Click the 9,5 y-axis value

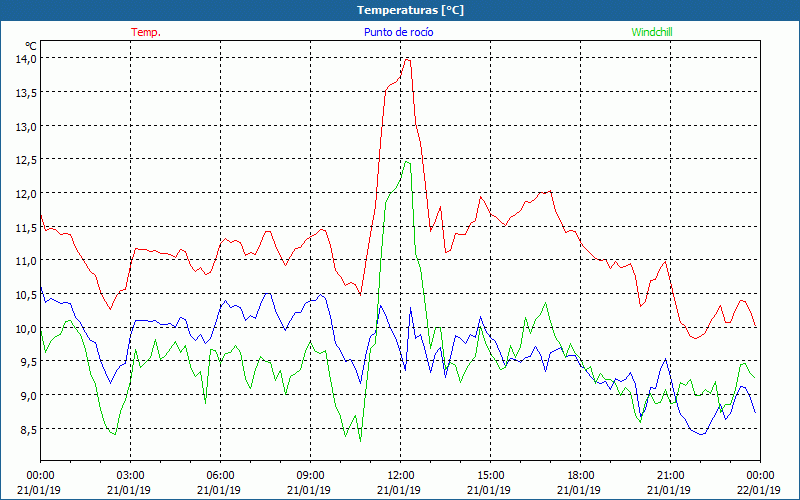click(x=28, y=362)
